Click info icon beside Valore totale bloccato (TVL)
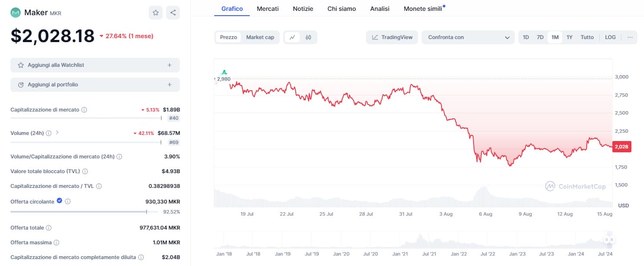 click(x=85, y=171)
